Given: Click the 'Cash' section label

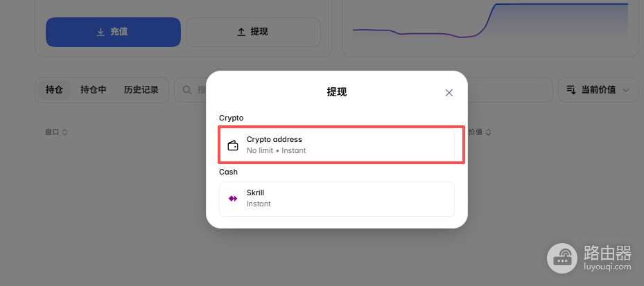Looking at the screenshot, I should 228,172.
